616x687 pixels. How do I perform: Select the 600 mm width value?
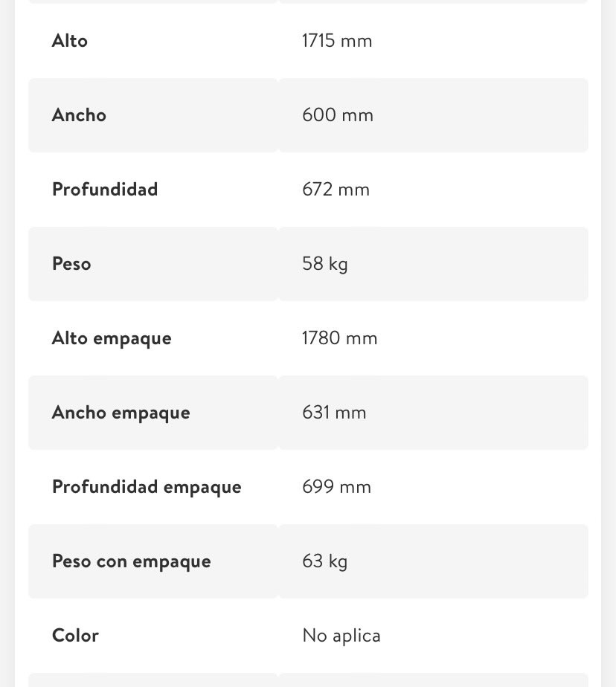tap(338, 115)
